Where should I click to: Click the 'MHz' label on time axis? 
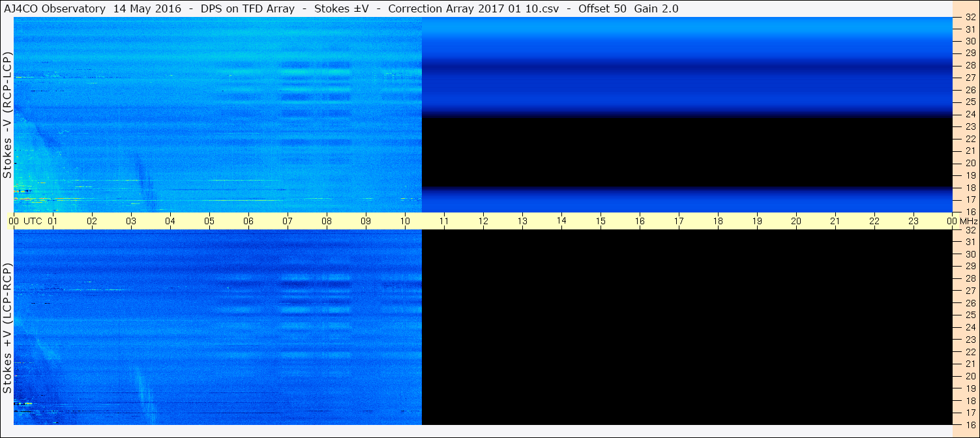[969, 221]
